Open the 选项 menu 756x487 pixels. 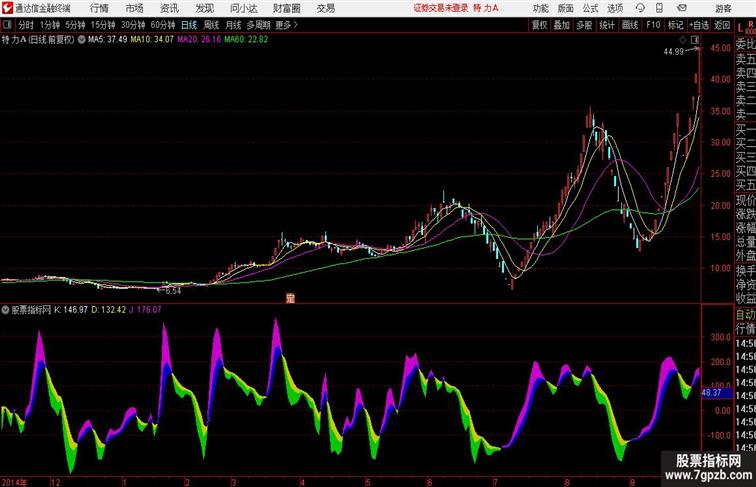615,8
